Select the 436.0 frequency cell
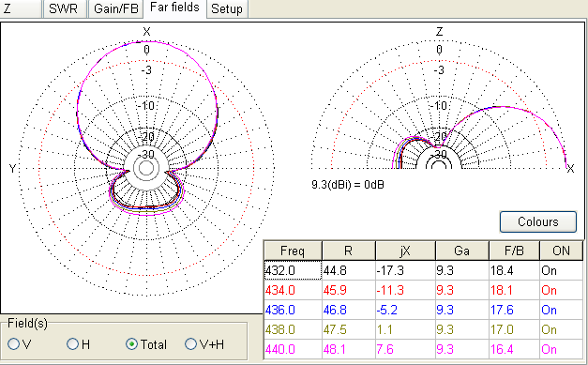The width and height of the screenshot is (588, 365). point(293,310)
